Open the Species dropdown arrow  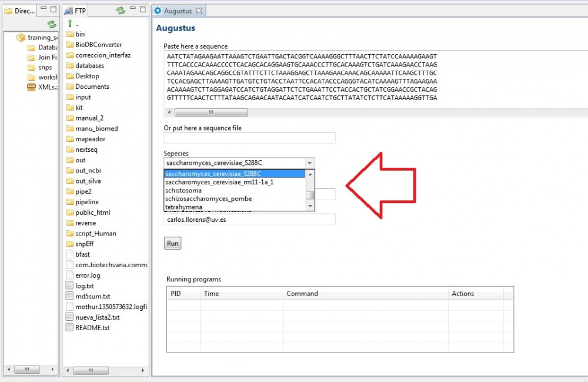(x=310, y=163)
